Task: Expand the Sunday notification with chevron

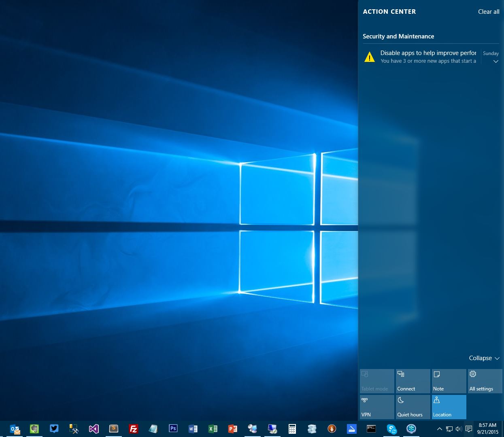Action: 495,62
